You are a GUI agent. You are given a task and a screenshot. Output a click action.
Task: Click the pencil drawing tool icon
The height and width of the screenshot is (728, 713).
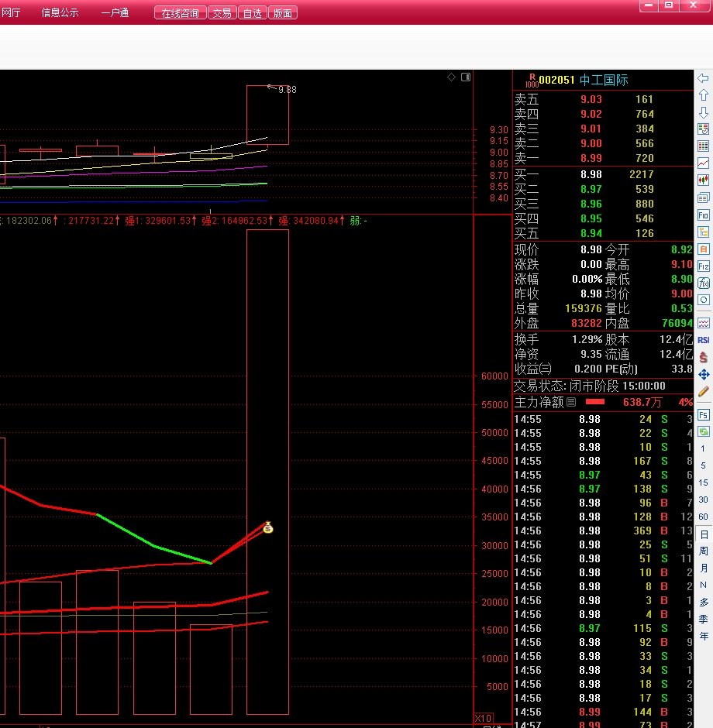704,392
